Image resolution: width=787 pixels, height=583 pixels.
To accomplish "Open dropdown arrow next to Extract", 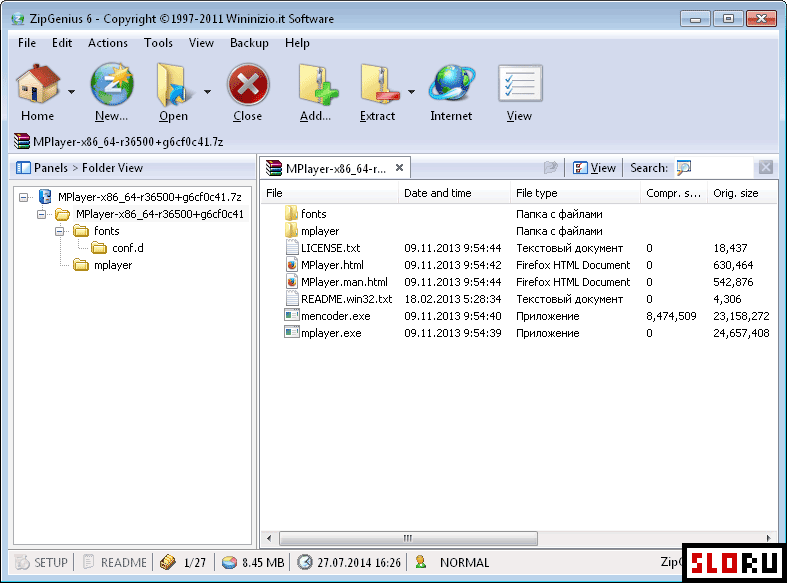I will [411, 92].
